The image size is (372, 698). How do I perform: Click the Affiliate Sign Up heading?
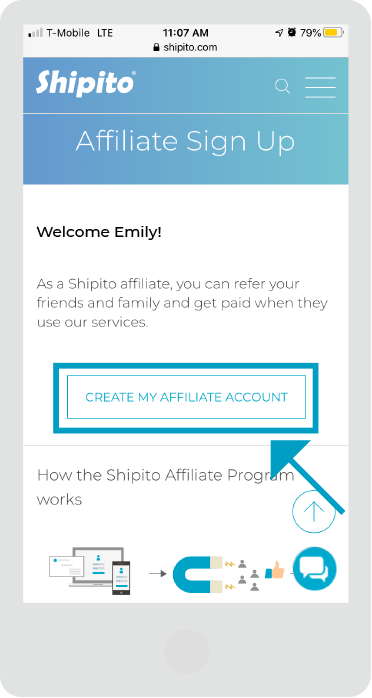point(186,142)
